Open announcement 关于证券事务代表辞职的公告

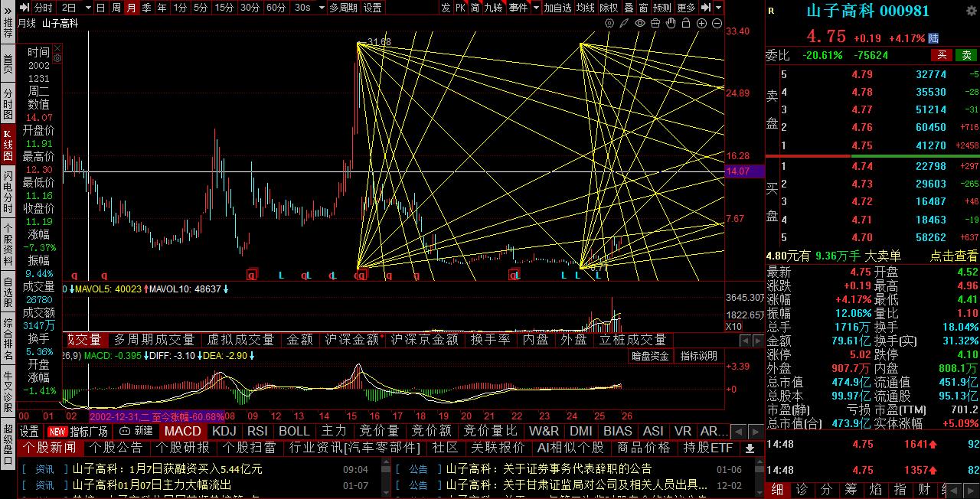pyautogui.click(x=549, y=468)
